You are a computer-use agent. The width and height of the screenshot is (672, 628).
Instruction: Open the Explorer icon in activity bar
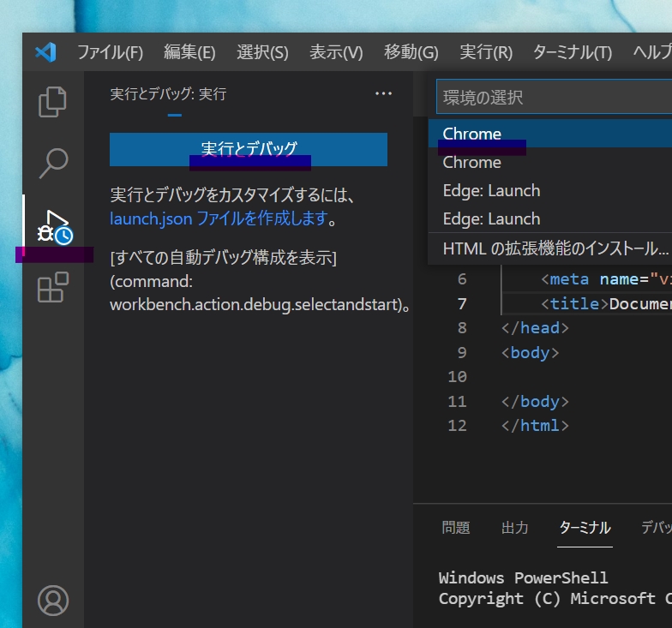(53, 102)
